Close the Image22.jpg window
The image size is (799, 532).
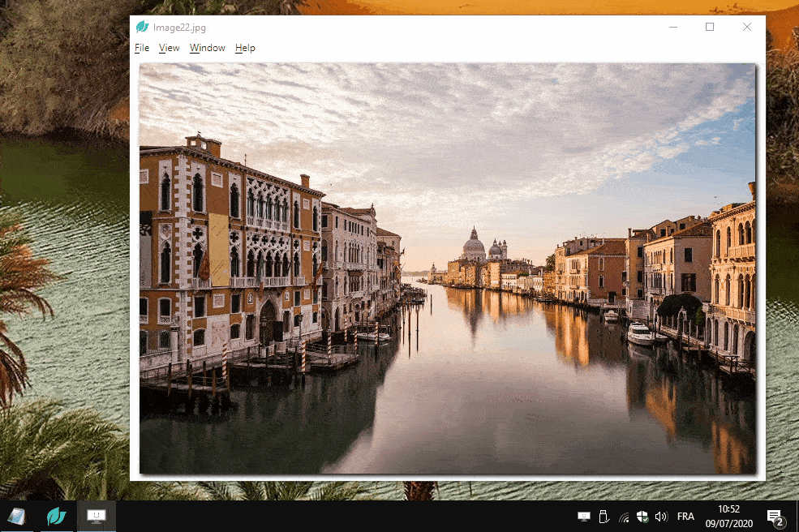tap(747, 27)
